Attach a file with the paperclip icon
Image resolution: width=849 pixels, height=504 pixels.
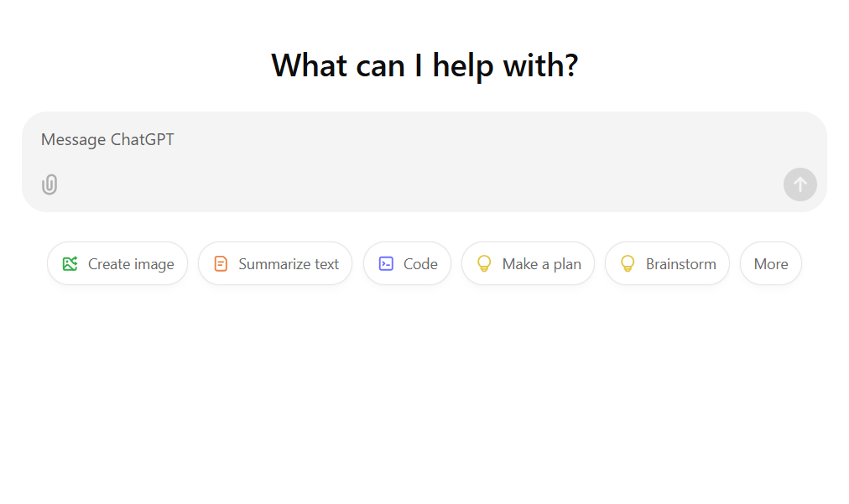point(49,184)
